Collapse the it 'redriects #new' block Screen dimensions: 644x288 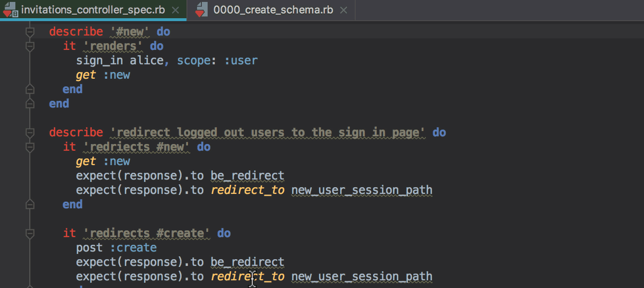[30, 147]
